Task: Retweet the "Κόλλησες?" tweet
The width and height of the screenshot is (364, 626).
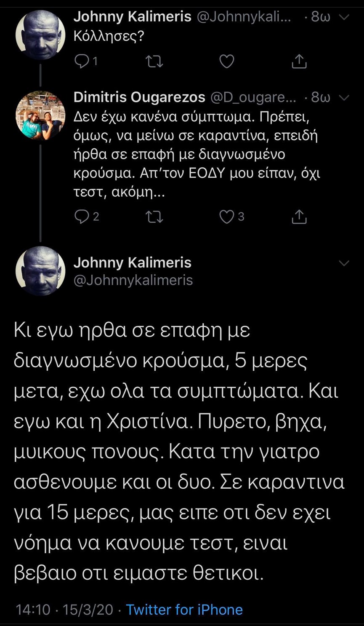Action: coord(154,62)
